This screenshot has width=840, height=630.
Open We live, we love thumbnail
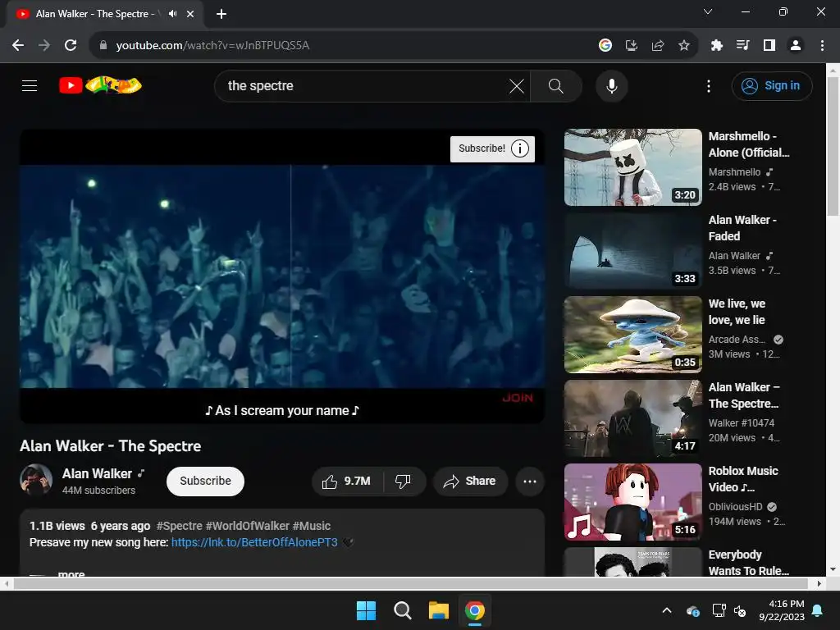click(632, 335)
